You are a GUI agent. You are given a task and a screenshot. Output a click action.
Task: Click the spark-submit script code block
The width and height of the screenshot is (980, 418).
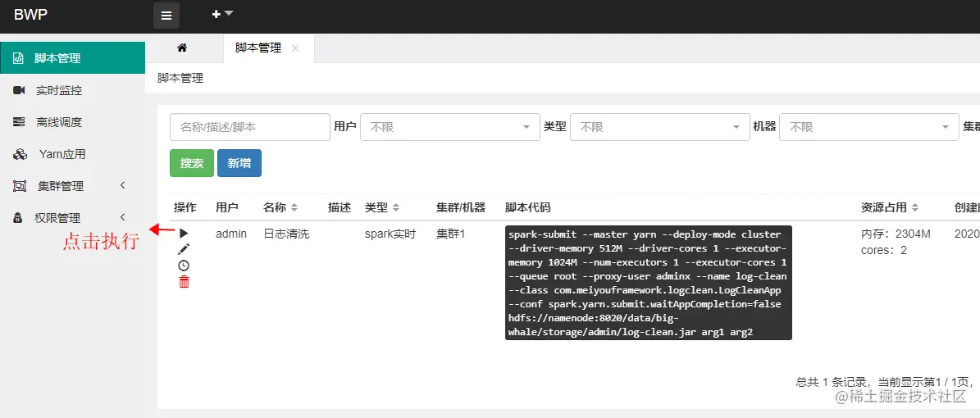point(648,283)
